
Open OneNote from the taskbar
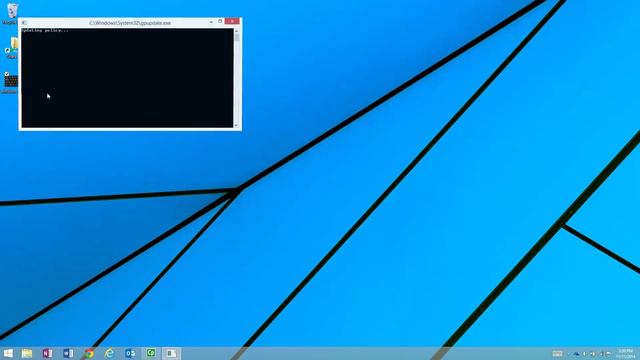(47, 353)
